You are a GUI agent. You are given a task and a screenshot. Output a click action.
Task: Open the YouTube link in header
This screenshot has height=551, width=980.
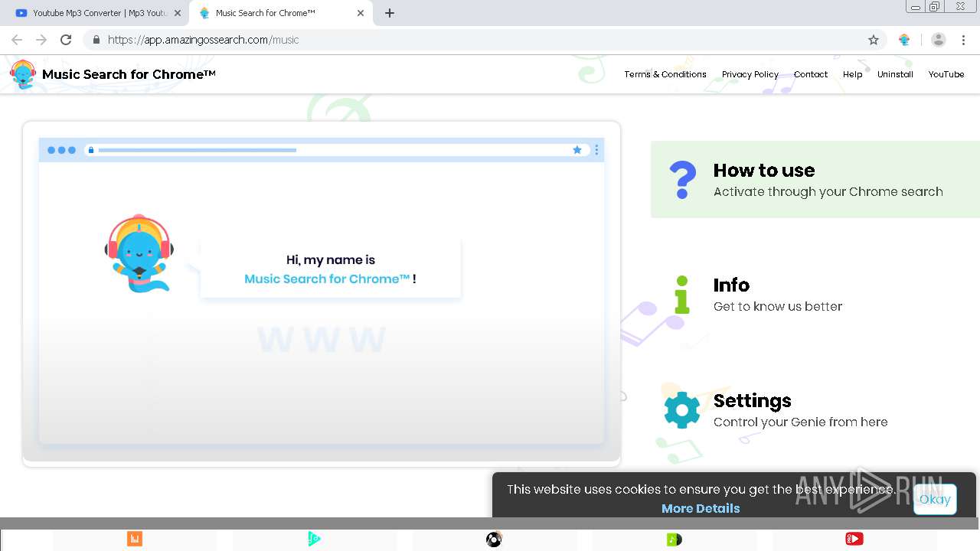click(x=946, y=74)
